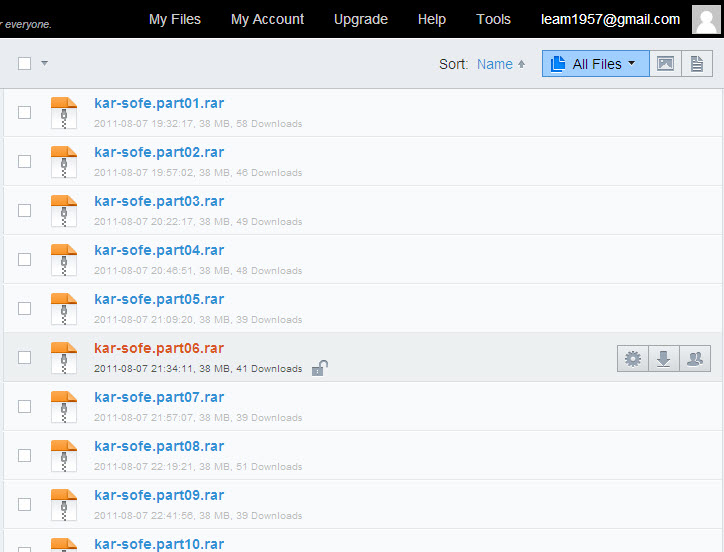Open the Upgrade page
724x552 pixels.
click(x=361, y=19)
